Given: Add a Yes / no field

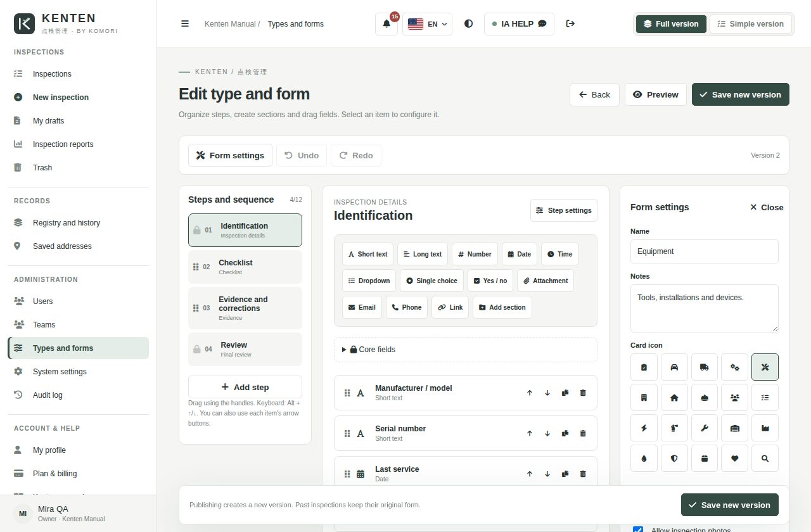Looking at the screenshot, I should tap(490, 281).
